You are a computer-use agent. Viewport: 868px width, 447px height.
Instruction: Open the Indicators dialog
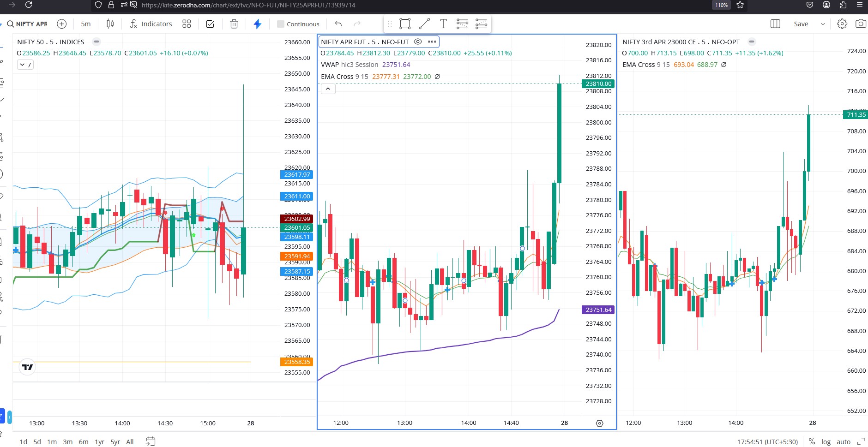coord(151,24)
